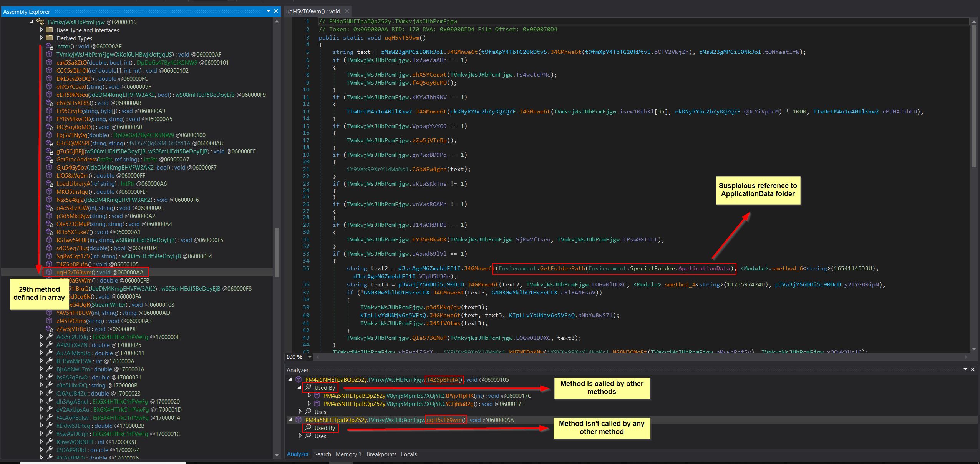Click the .cctor method icon
This screenshot has width=980, height=464.
pyautogui.click(x=49, y=46)
